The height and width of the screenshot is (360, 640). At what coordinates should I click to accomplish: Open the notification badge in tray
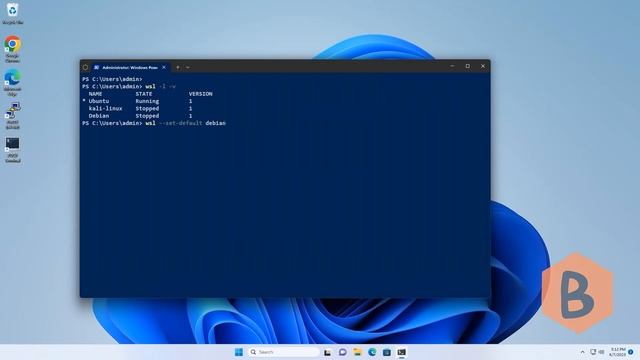[631, 352]
